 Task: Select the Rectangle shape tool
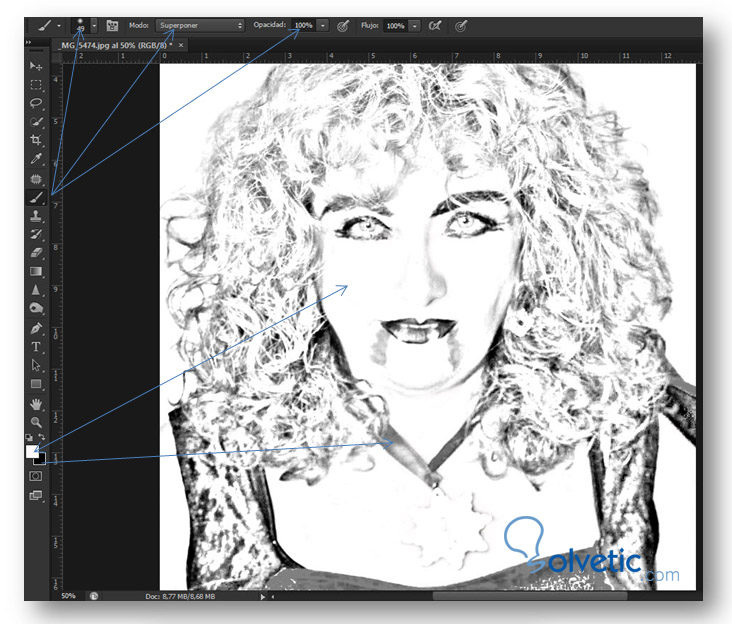[x=36, y=384]
